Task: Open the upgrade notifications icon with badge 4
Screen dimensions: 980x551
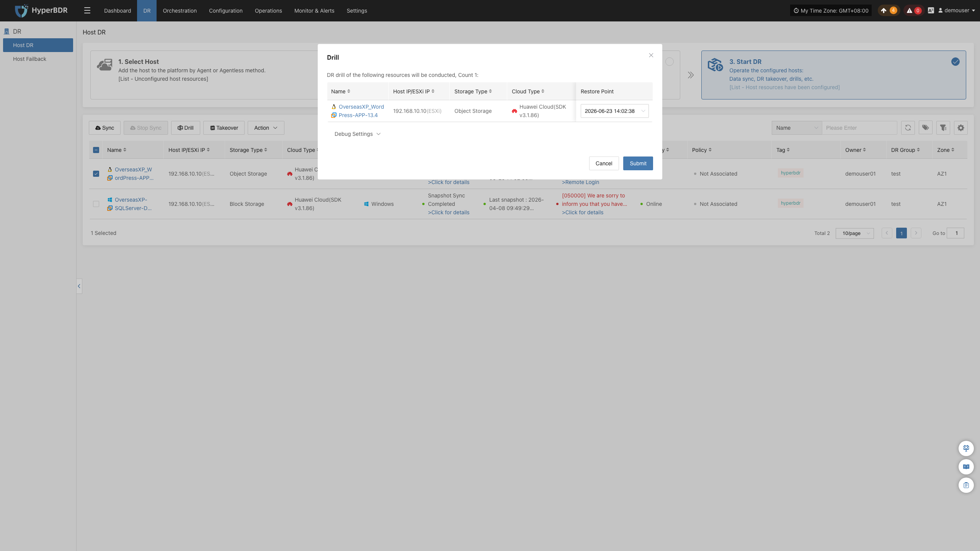Action: click(888, 11)
